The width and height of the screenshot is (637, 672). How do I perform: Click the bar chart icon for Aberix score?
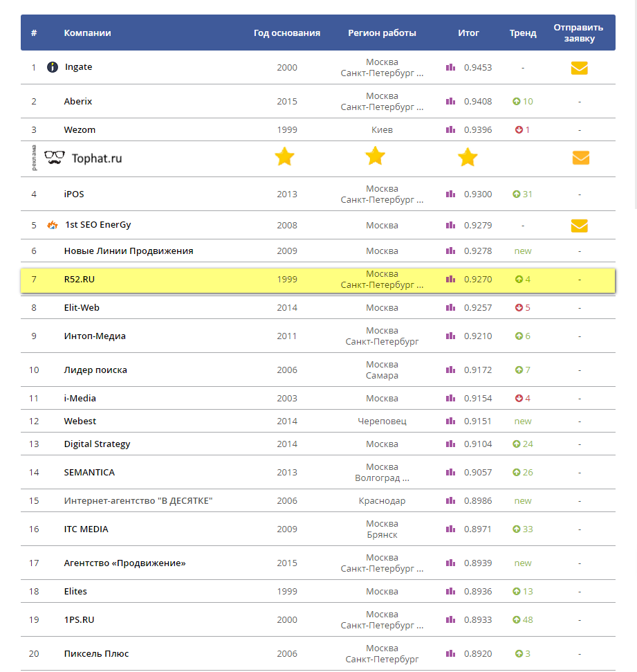[451, 102]
